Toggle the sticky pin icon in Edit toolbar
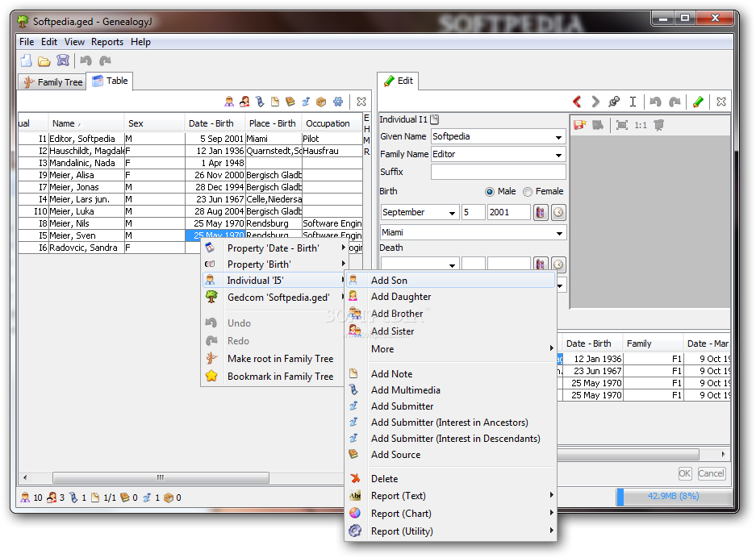 [x=614, y=102]
